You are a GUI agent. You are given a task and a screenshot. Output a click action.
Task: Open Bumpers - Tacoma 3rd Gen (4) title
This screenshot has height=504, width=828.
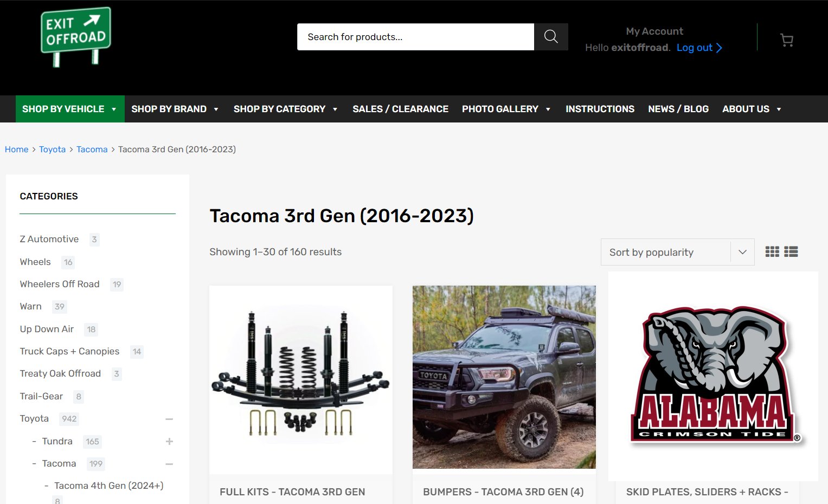click(x=503, y=492)
